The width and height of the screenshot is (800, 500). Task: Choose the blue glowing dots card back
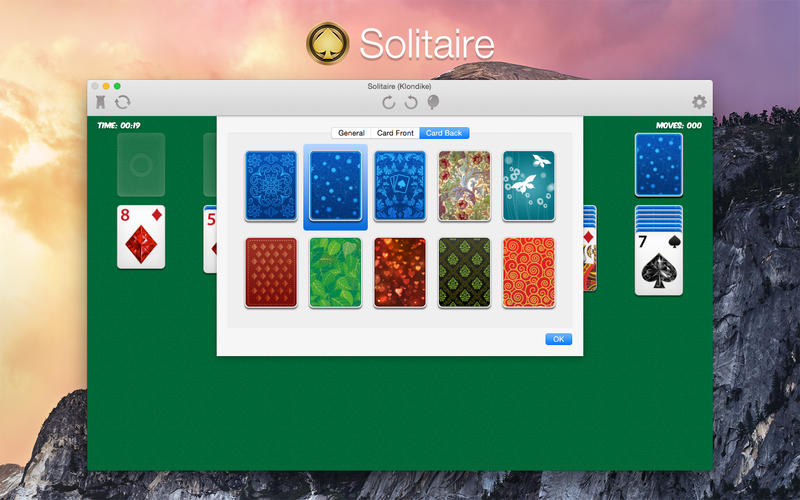(x=335, y=186)
